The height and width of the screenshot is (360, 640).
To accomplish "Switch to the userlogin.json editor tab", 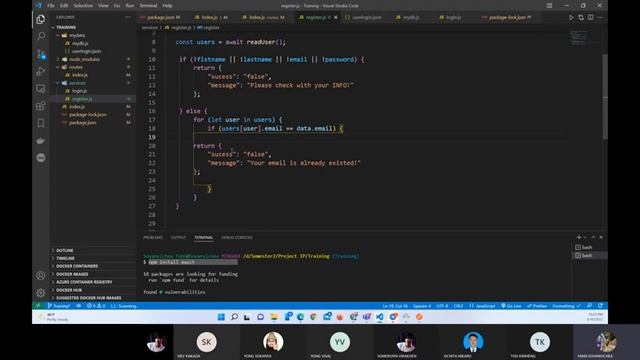I will 363,18.
